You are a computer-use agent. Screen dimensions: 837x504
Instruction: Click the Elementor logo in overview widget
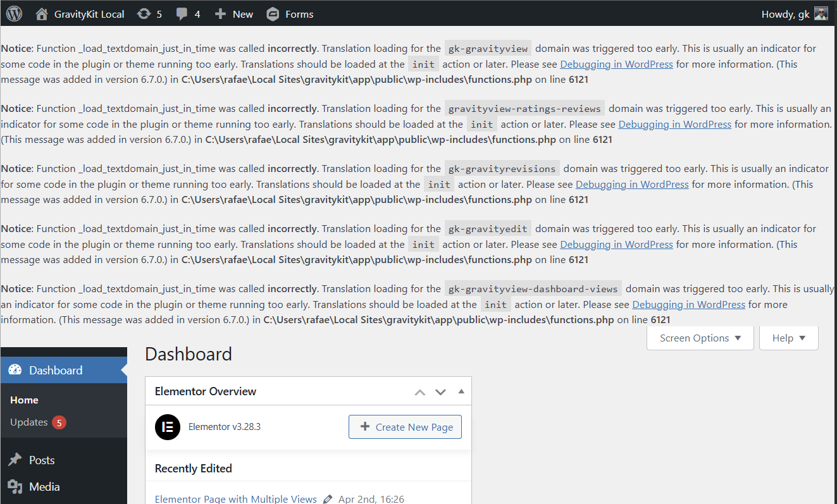(168, 427)
